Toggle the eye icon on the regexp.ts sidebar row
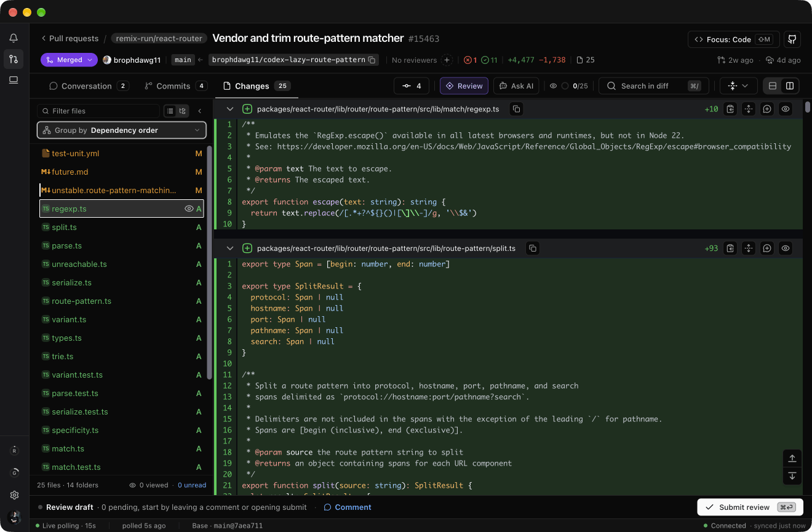Viewport: 812px width, 532px height. pos(189,209)
